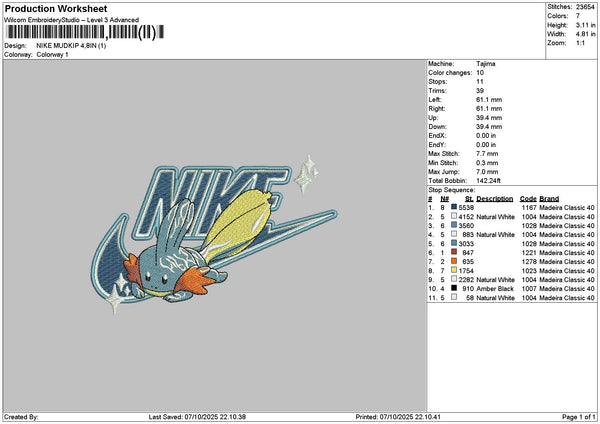This screenshot has width=600, height=424.
Task: Click the 'Production Worksheet' title
Action: click(x=56, y=8)
